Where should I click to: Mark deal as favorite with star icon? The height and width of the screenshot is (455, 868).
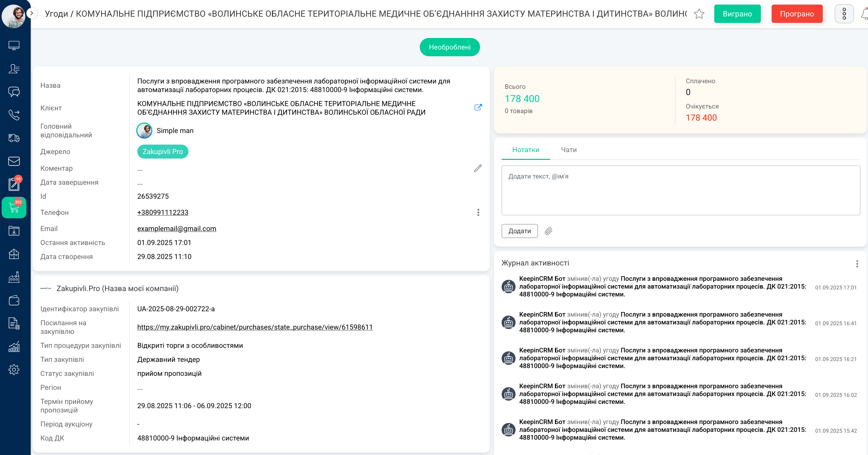coord(699,14)
